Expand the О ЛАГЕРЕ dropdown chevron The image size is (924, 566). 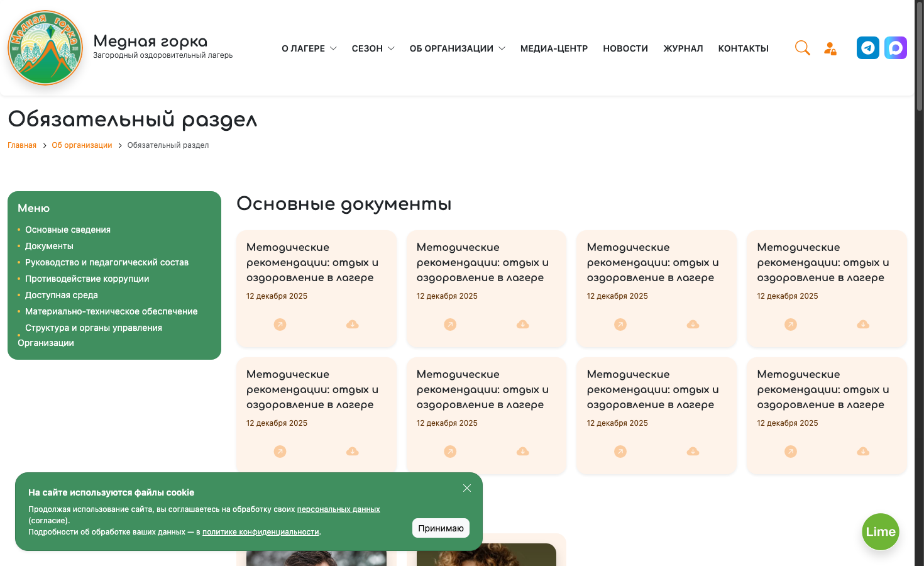(x=333, y=48)
